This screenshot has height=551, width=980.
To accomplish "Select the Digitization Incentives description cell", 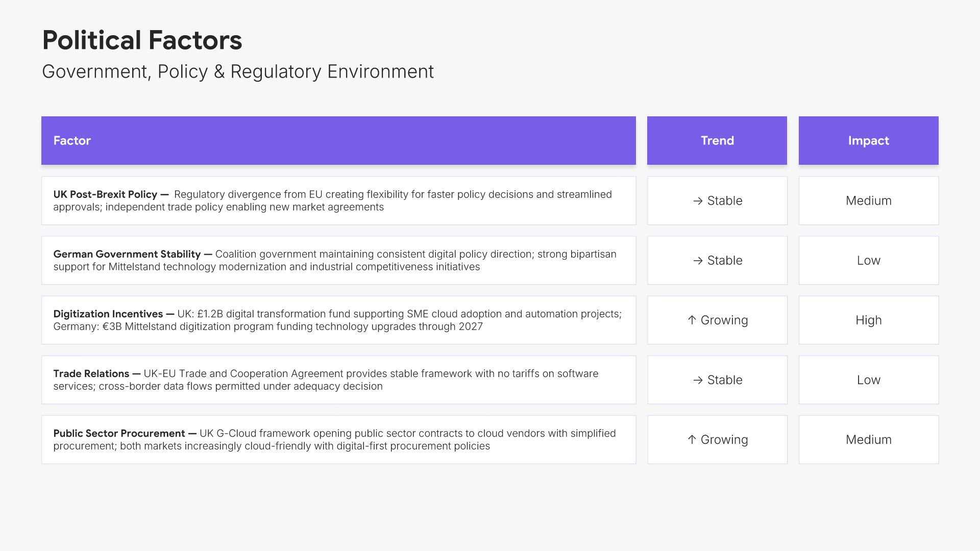I will click(338, 320).
